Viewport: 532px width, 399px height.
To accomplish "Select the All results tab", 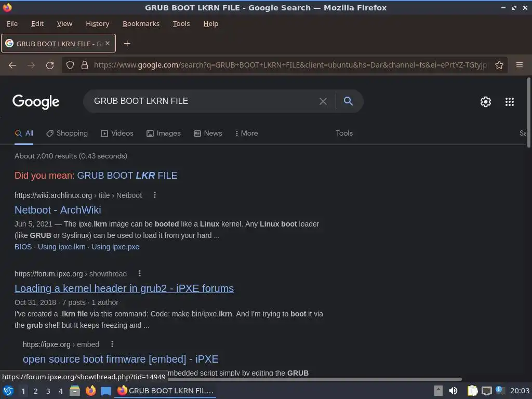I will point(24,134).
